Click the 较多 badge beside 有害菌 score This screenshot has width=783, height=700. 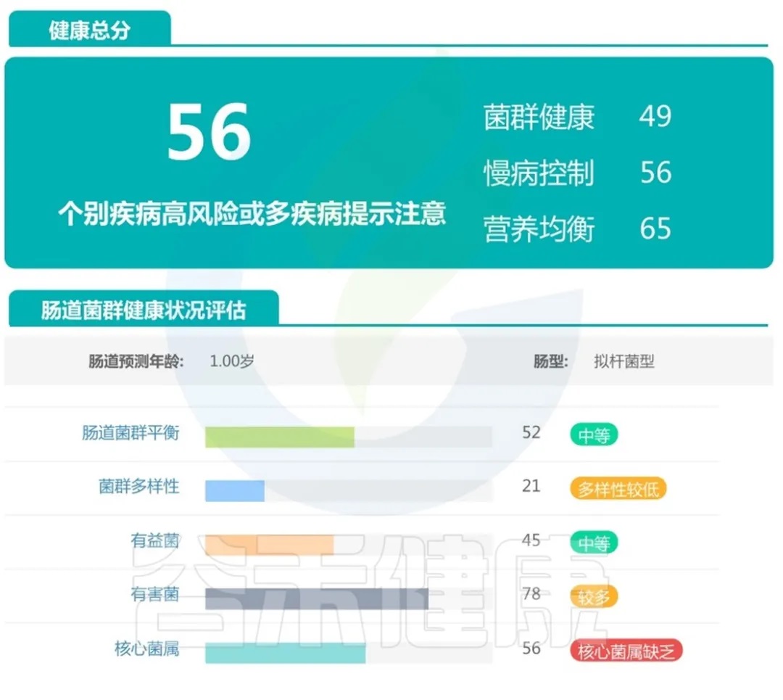pyautogui.click(x=594, y=597)
